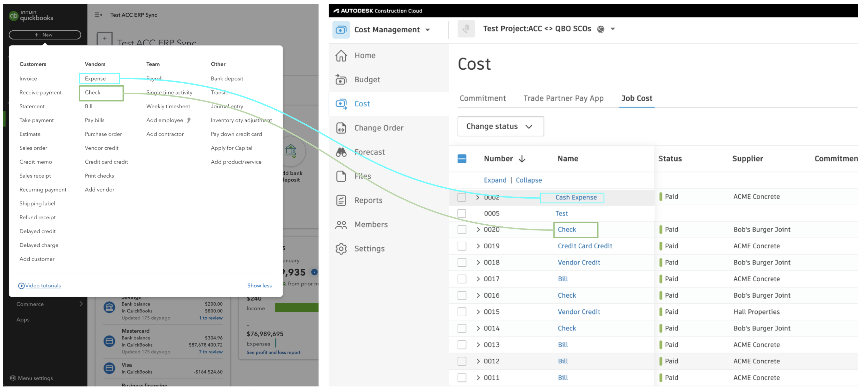The image size is (868, 390).
Task: Check the box for row 0016
Action: [462, 296]
